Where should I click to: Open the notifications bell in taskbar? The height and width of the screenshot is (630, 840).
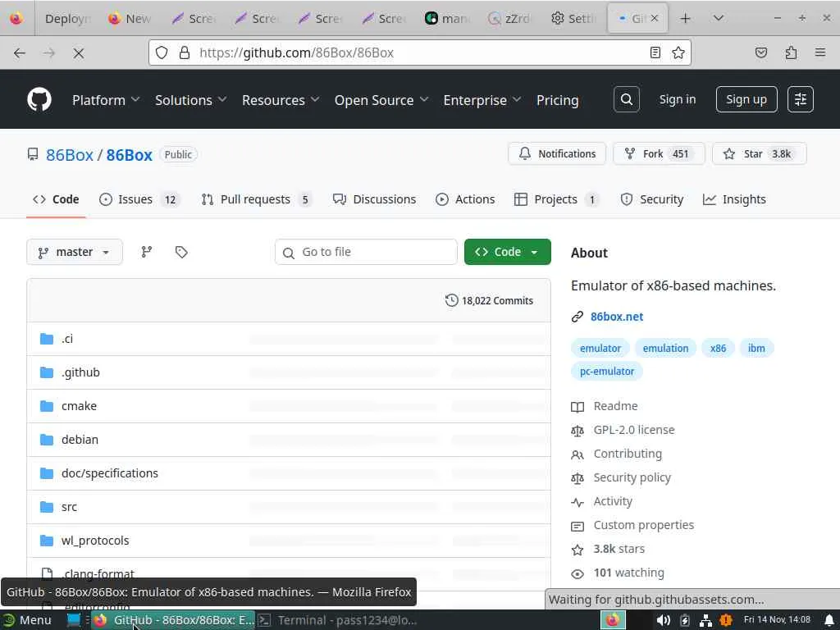pos(829,620)
